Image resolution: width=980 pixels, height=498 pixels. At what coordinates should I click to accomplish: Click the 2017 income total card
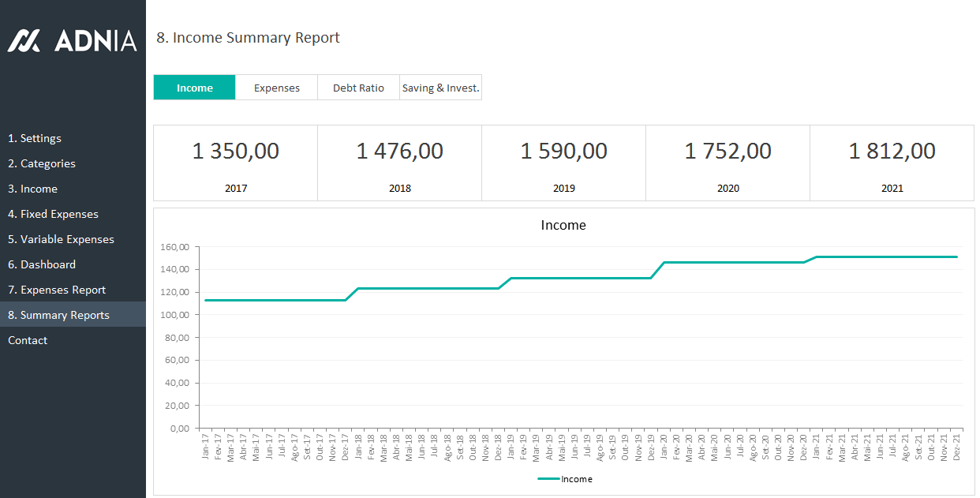pyautogui.click(x=235, y=162)
